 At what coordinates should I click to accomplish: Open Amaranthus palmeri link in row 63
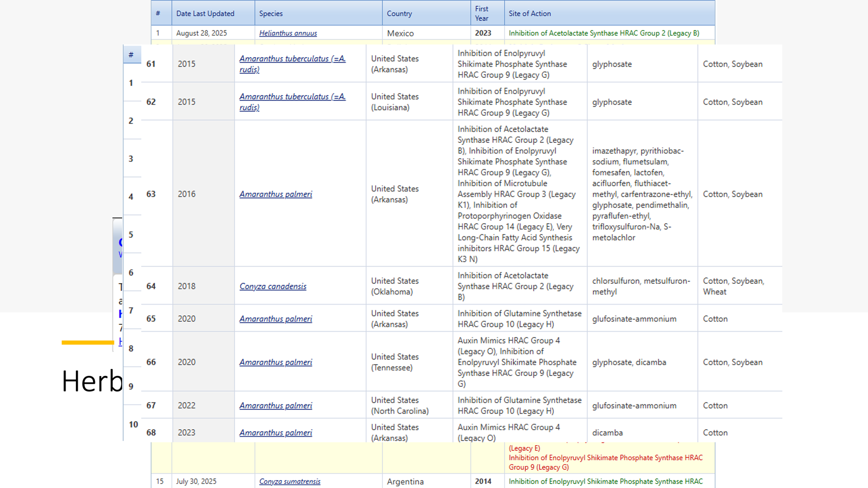pos(275,194)
